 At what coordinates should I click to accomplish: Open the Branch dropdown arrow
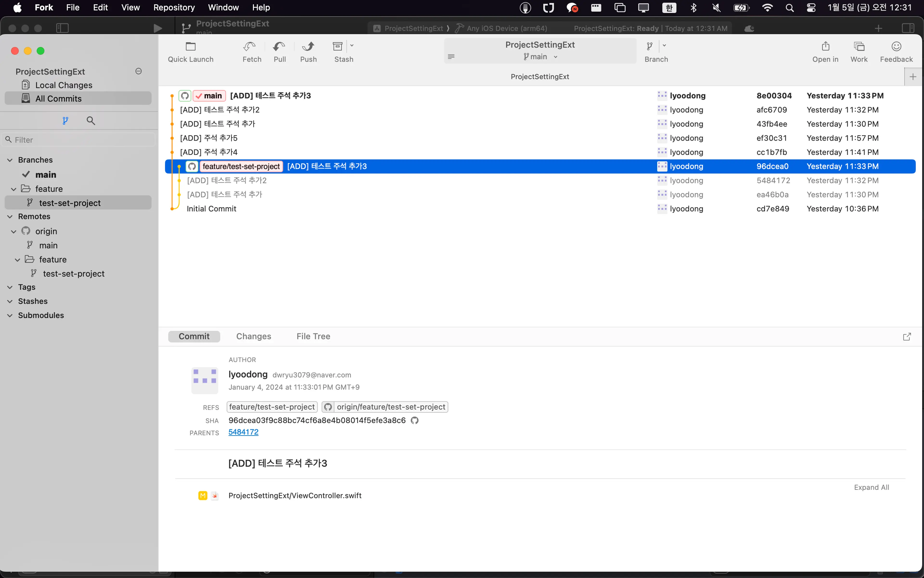(x=664, y=46)
